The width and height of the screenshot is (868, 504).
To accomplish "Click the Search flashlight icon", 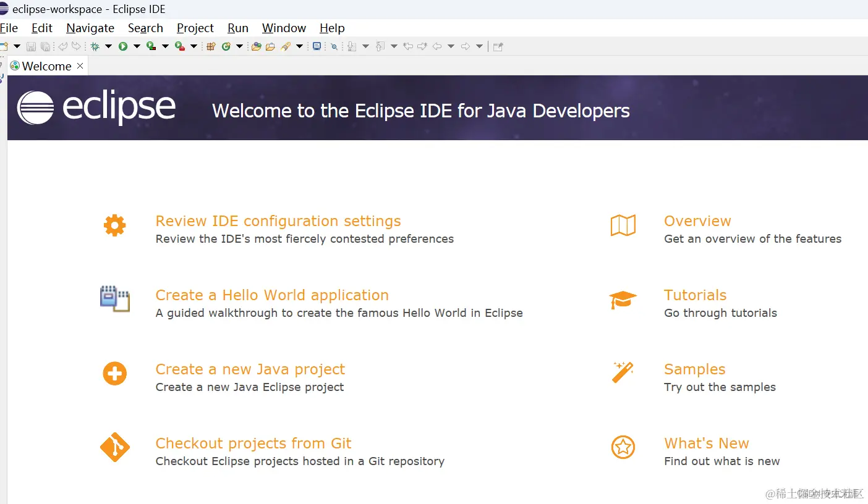I will coord(286,46).
